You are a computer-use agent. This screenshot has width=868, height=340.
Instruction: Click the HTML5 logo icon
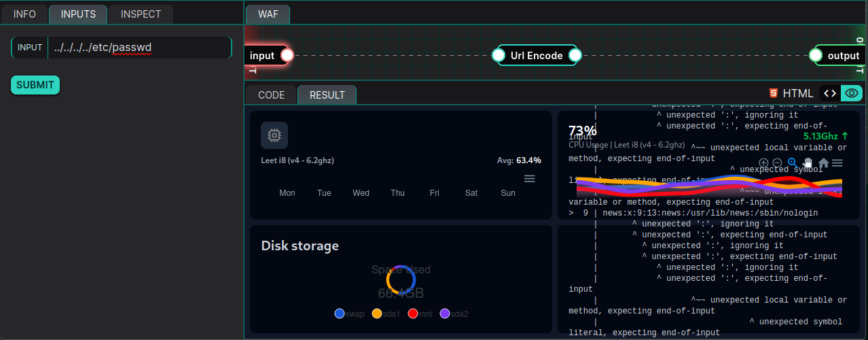[x=773, y=93]
